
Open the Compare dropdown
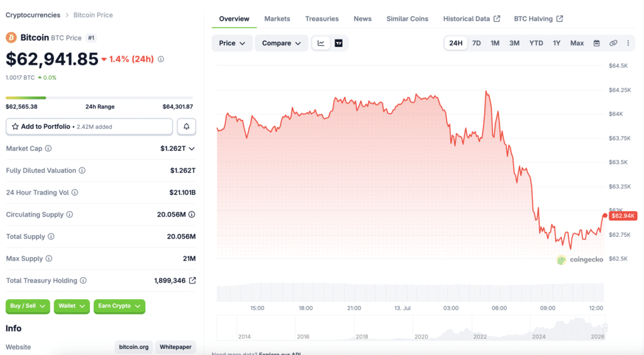[x=281, y=43]
